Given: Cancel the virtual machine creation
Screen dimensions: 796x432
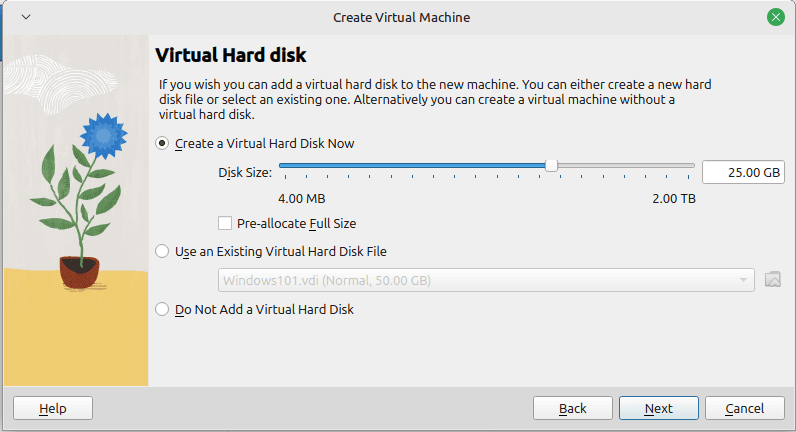Looking at the screenshot, I should [x=745, y=408].
